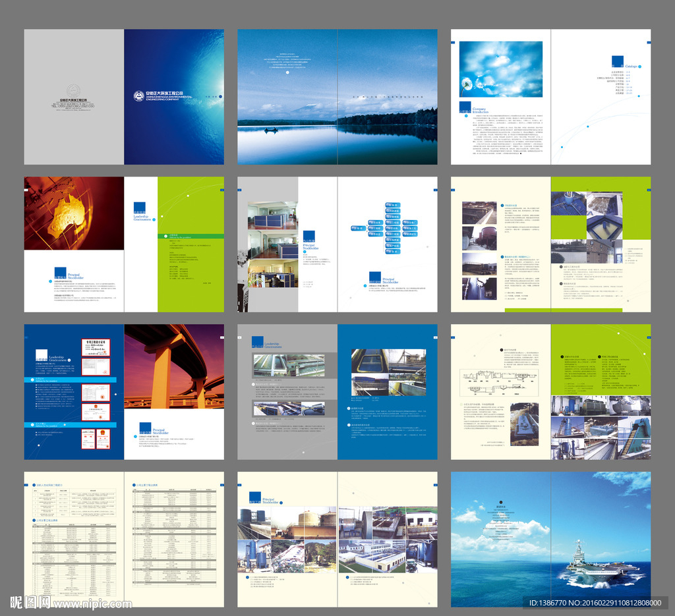
Task: Select the dandelion and sky photo
Action: click(501, 69)
